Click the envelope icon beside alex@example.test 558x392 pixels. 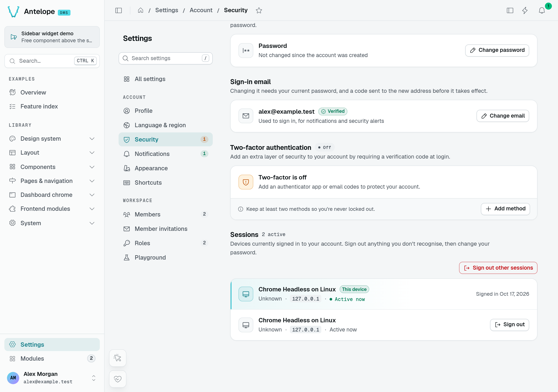(246, 116)
